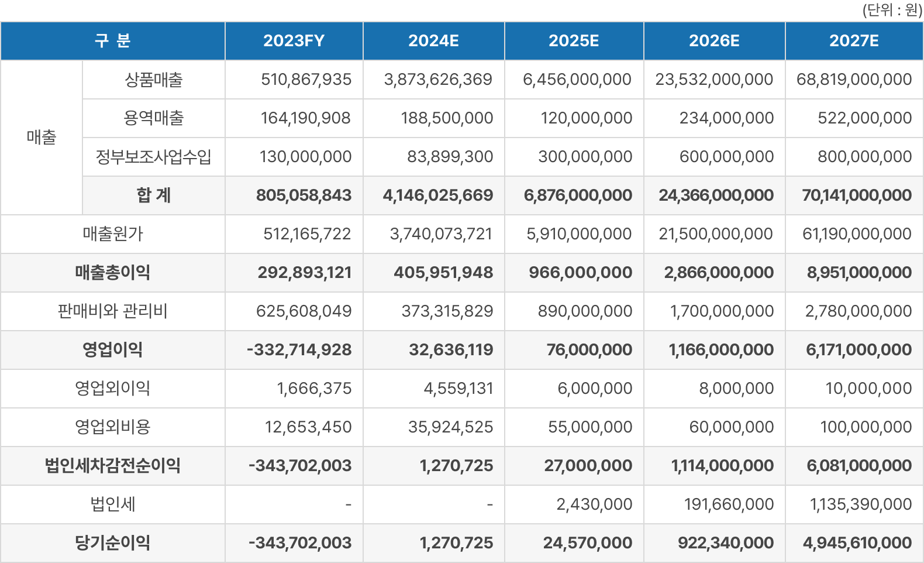Click the 상품매출 row label
The image size is (924, 563).
coord(154,80)
